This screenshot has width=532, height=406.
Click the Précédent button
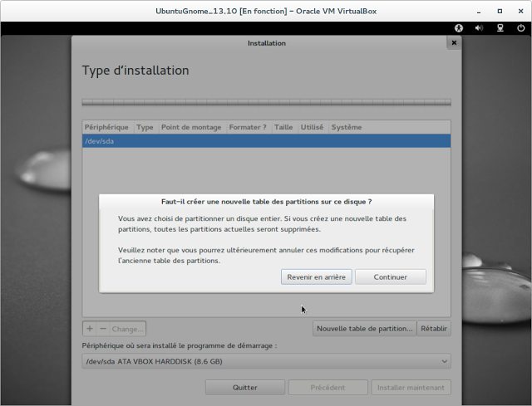[x=328, y=388]
